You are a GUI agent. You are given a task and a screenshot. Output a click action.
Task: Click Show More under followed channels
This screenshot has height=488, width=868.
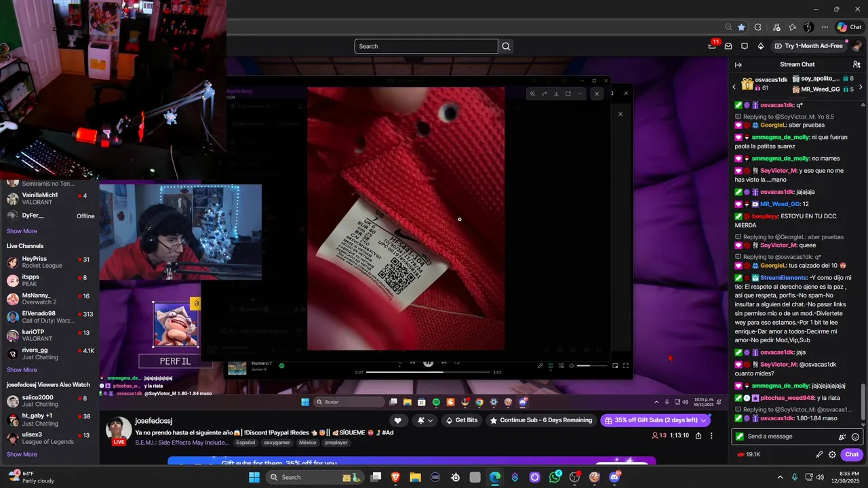[x=22, y=231]
